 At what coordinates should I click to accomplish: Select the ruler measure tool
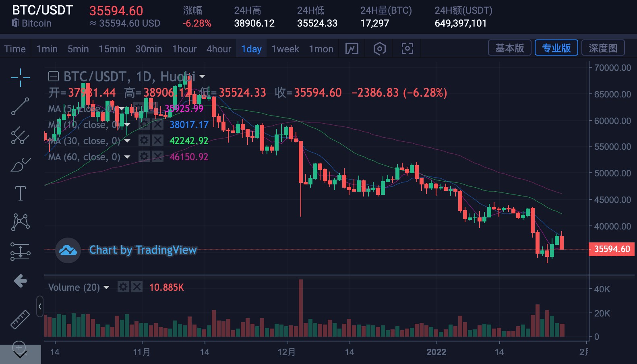pos(20,320)
